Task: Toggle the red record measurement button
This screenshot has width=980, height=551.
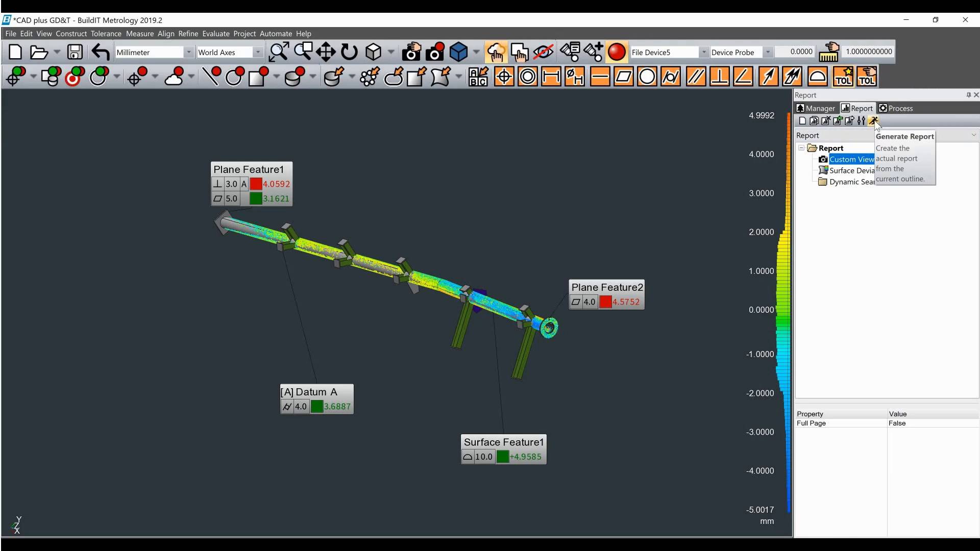Action: 617,52
